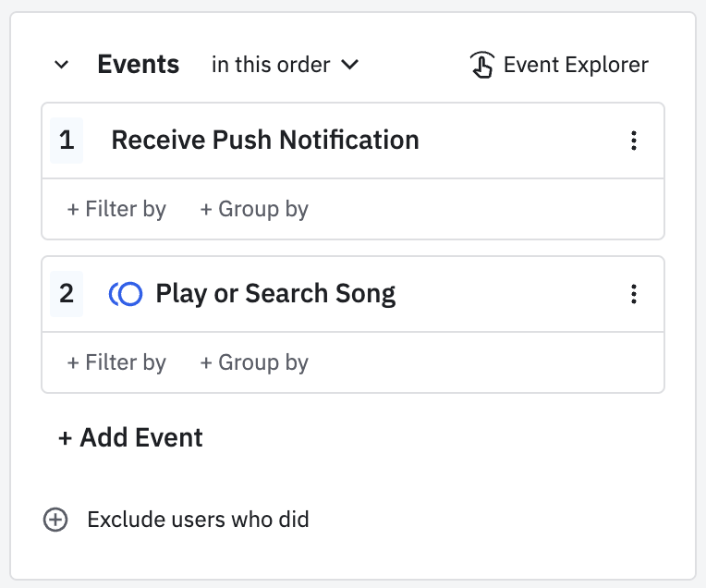Click the step number 2 badge
This screenshot has height=588, width=706.
point(67,294)
